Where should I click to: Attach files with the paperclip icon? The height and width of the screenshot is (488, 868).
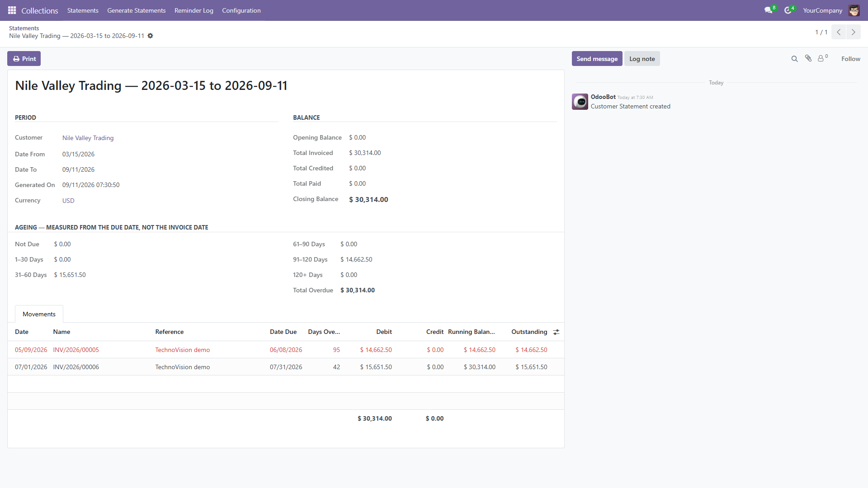(808, 58)
